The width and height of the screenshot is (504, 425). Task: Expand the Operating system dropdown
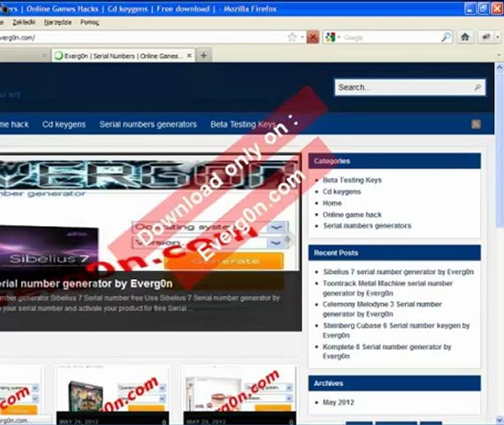[210, 227]
